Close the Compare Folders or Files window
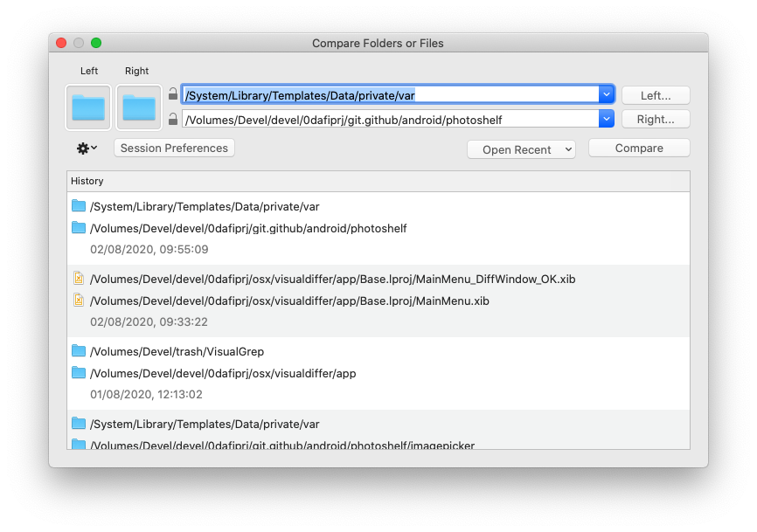757x532 pixels. (61, 43)
